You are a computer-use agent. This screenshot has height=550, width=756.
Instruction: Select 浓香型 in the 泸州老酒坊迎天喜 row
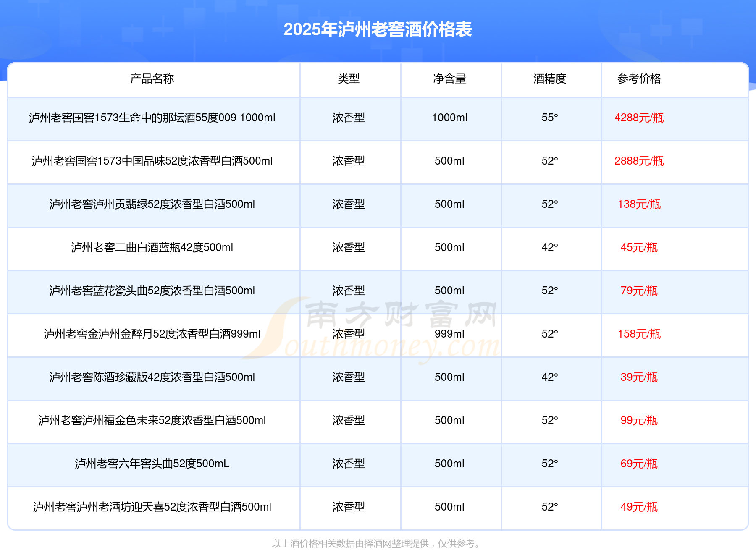pyautogui.click(x=349, y=507)
